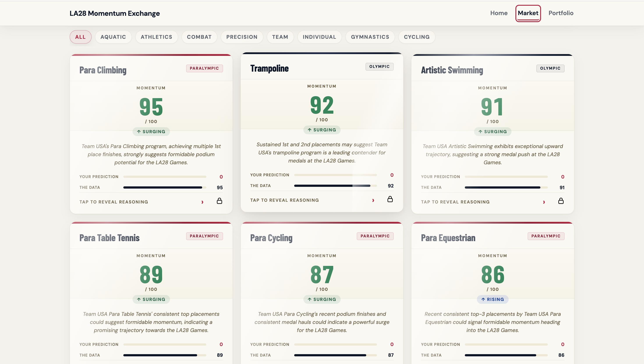Click the Rising arrow badge on Para Equestrian

pos(492,299)
